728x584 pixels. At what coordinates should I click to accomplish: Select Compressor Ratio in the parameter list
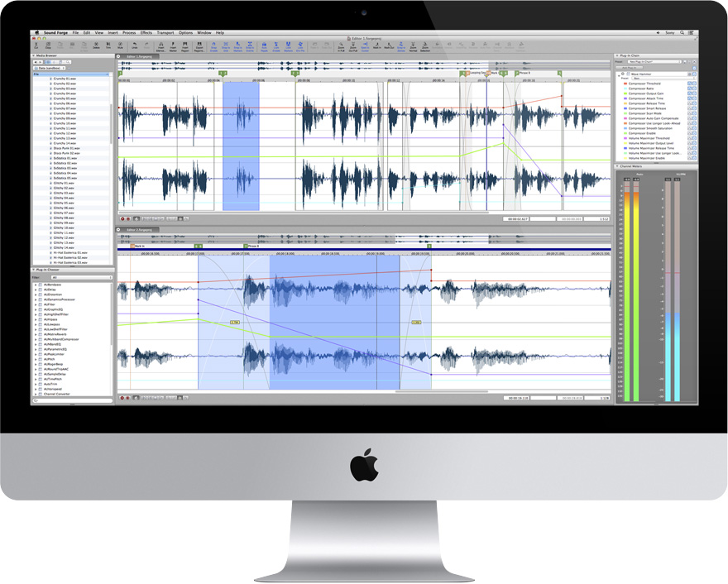pos(640,89)
